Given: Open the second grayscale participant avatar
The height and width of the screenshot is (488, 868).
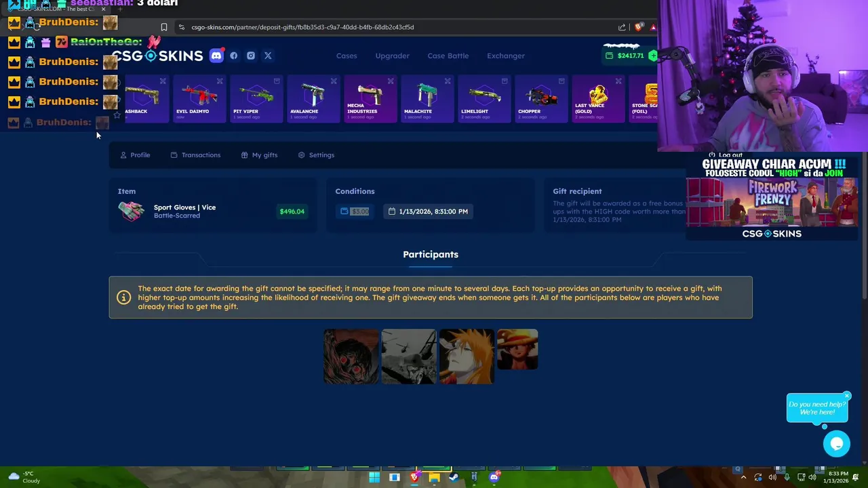Looking at the screenshot, I should tap(409, 357).
